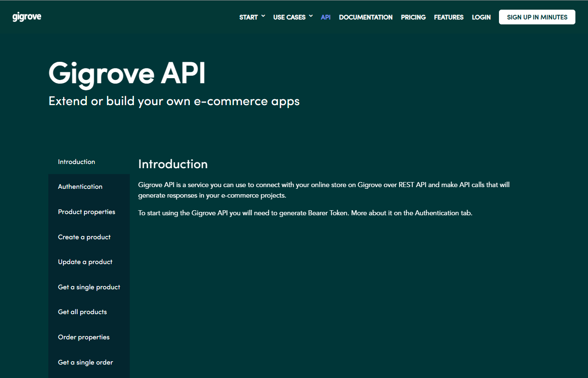The width and height of the screenshot is (588, 378).
Task: Go to the API page
Action: click(x=325, y=17)
